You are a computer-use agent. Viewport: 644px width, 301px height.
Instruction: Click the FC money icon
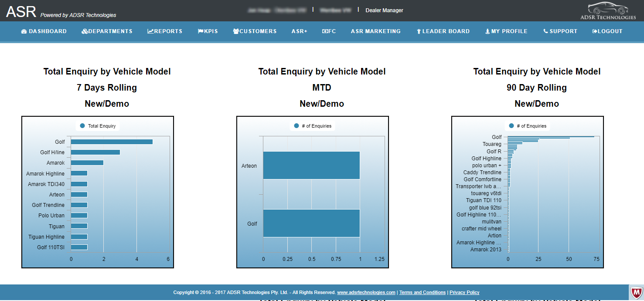pos(325,31)
